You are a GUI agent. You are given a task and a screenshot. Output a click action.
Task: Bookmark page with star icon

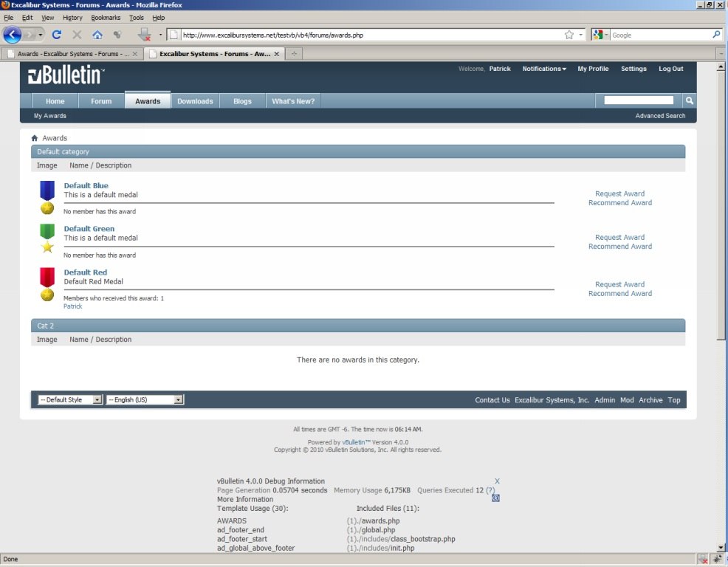(x=569, y=35)
